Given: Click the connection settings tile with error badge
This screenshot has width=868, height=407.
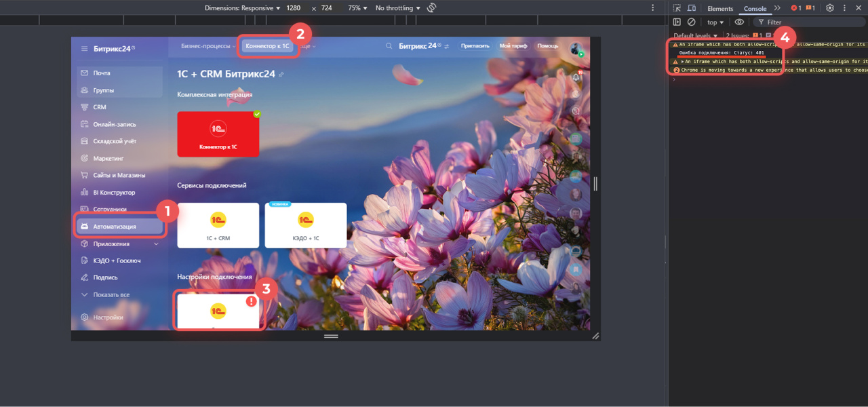Looking at the screenshot, I should click(218, 311).
